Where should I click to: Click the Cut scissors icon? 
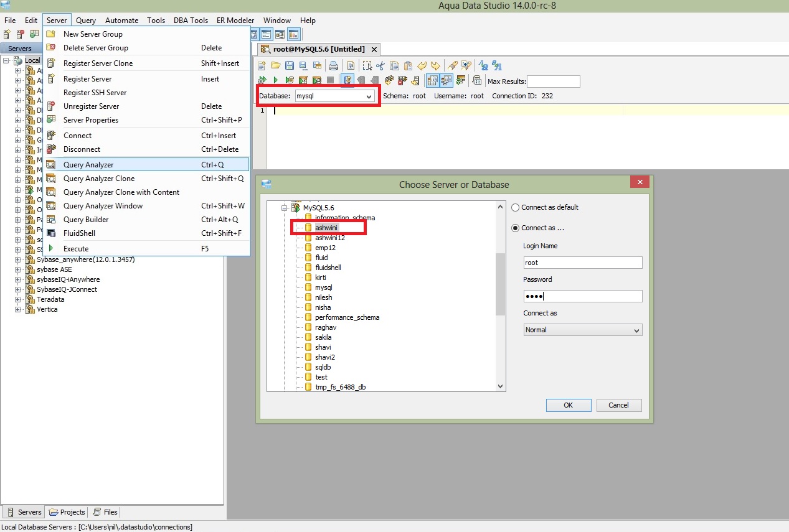(380, 65)
